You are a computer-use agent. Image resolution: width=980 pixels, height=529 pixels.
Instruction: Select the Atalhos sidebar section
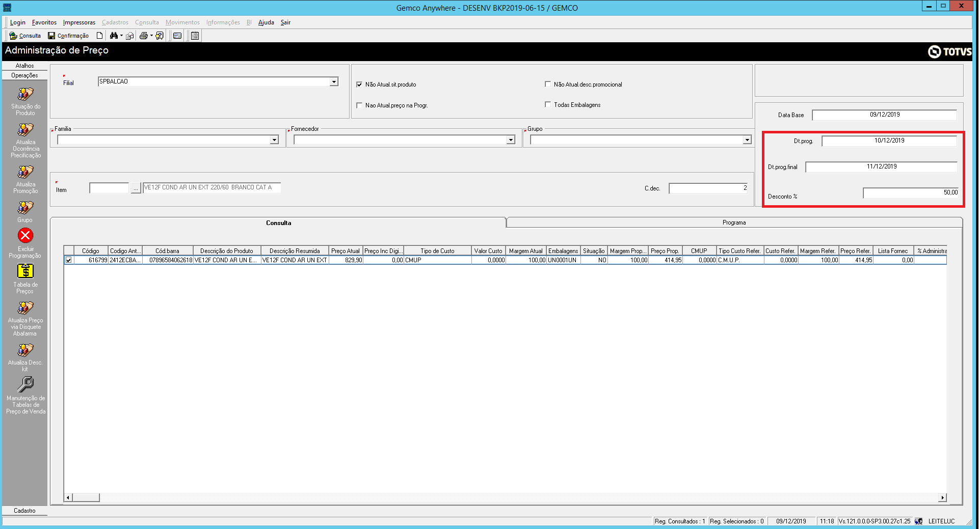(x=24, y=66)
